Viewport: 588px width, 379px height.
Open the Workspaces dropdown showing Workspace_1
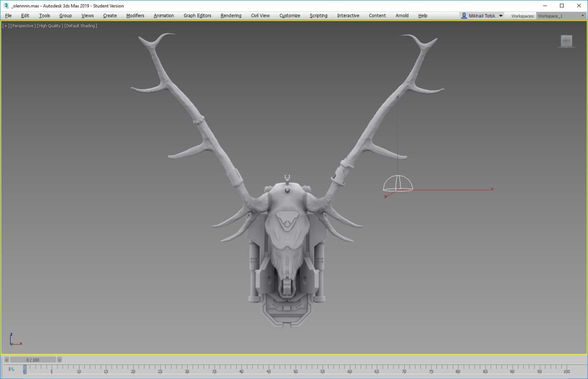point(561,16)
